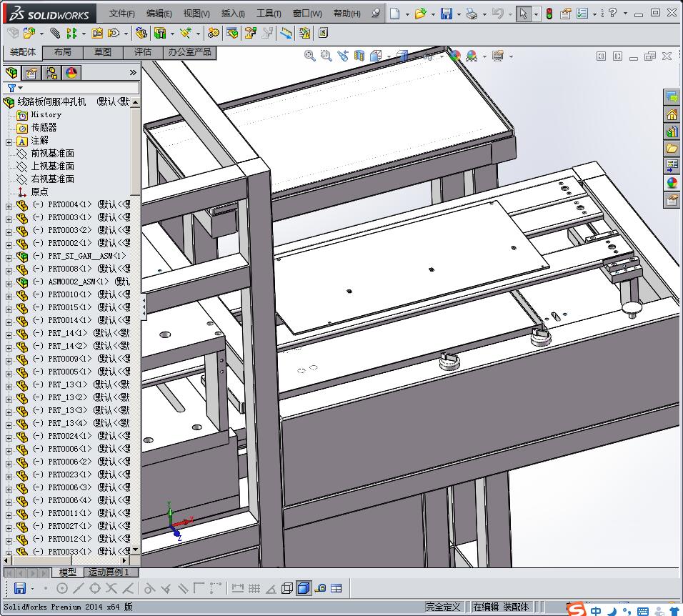Screen dimensions: 683x616
Task: Select the PropertyManager tab icon
Action: pyautogui.click(x=31, y=73)
